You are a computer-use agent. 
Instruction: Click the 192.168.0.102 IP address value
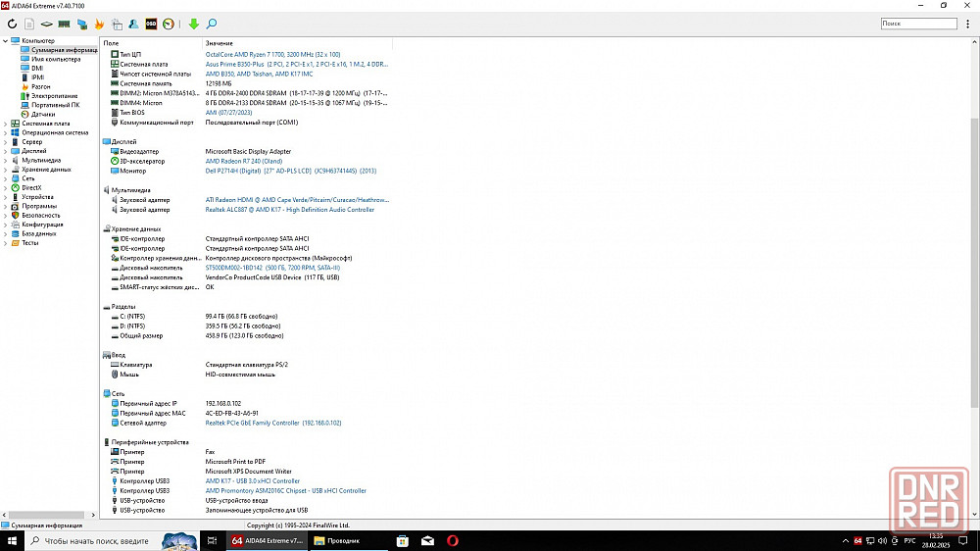tap(223, 403)
